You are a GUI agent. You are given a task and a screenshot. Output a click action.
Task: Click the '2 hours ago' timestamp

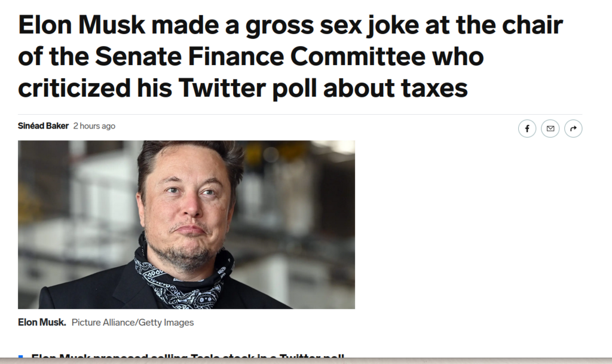[x=94, y=126]
